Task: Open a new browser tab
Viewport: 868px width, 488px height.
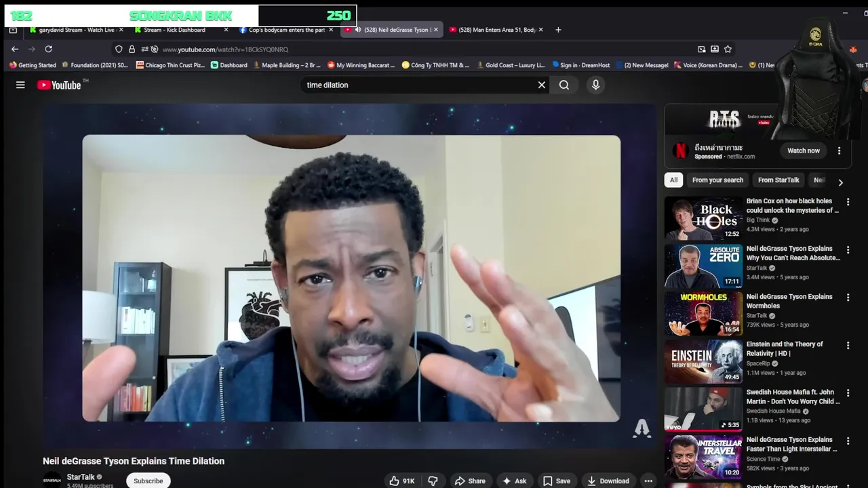Action: (x=558, y=30)
